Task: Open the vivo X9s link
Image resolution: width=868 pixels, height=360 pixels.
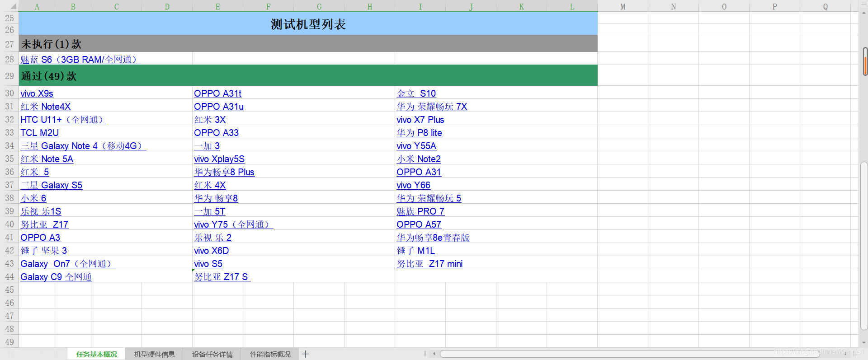Action: (x=37, y=94)
